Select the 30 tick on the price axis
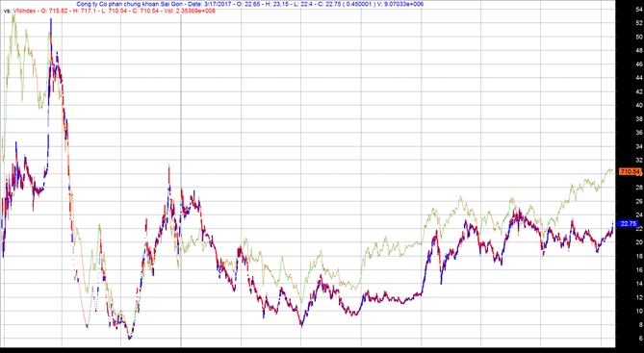 (641, 174)
